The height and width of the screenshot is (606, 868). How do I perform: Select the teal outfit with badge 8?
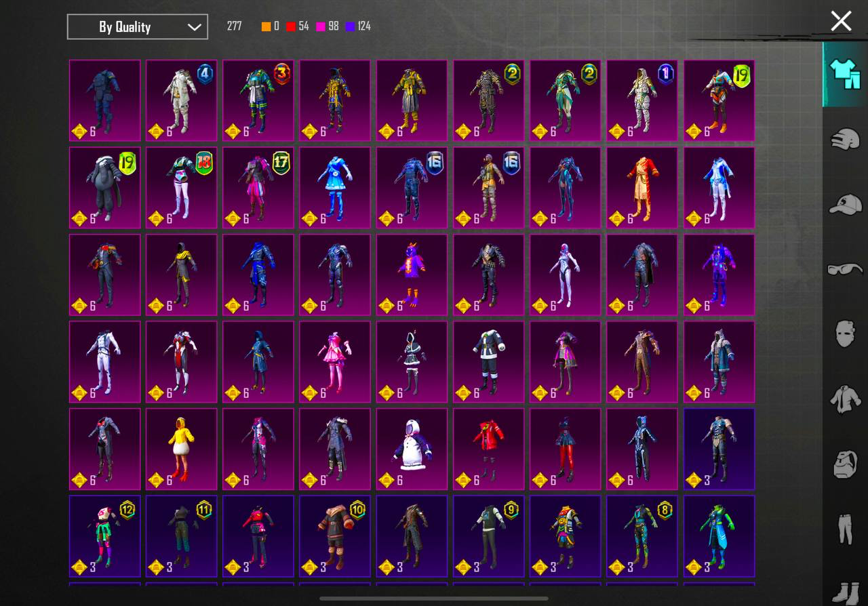pos(642,536)
